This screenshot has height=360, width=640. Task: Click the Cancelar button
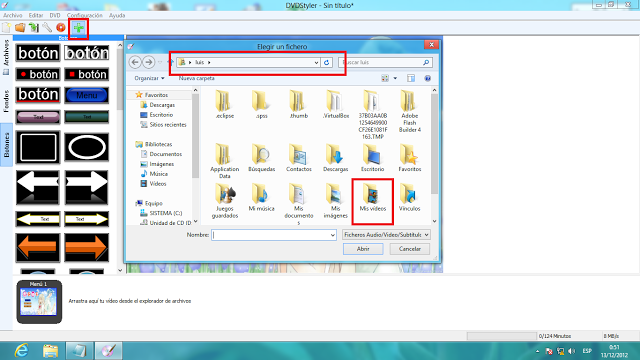click(409, 249)
